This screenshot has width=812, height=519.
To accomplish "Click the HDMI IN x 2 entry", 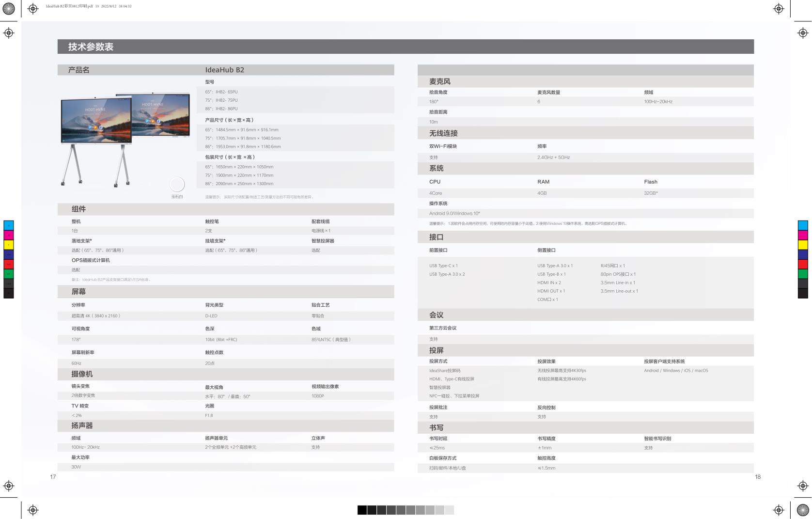I will [x=549, y=283].
